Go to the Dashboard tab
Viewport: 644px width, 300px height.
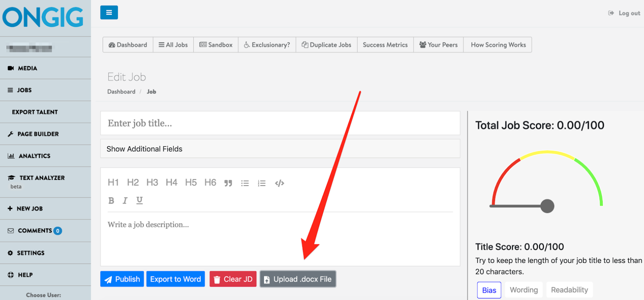click(x=128, y=45)
